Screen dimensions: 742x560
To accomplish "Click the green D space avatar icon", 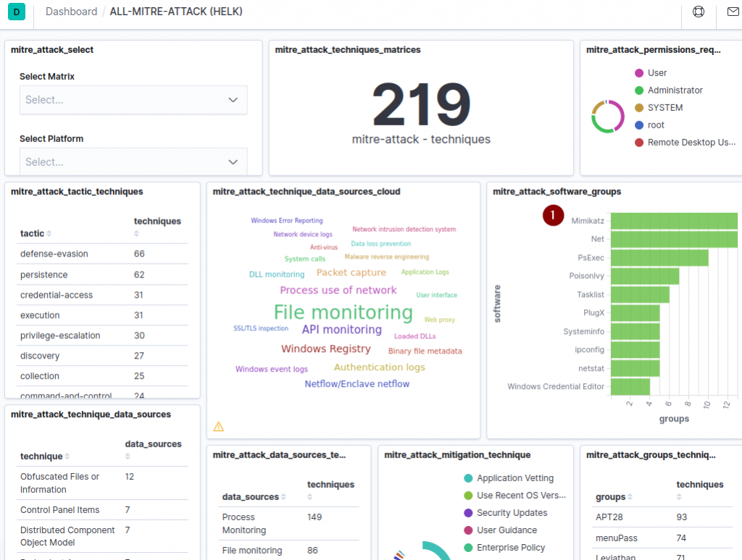I will point(17,12).
